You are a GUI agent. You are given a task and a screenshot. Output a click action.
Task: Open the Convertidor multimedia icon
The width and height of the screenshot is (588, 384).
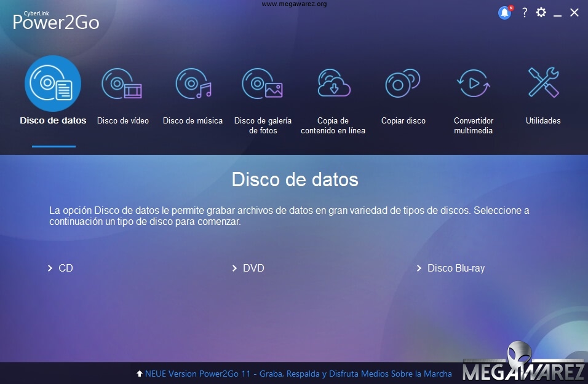pyautogui.click(x=473, y=83)
